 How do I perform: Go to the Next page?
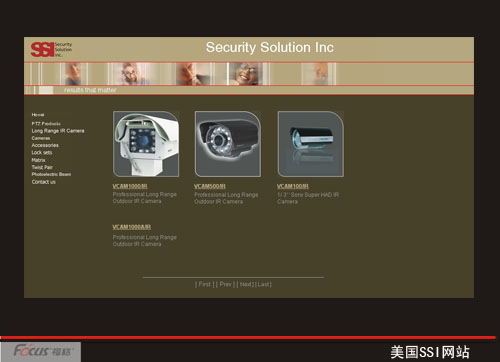click(246, 284)
